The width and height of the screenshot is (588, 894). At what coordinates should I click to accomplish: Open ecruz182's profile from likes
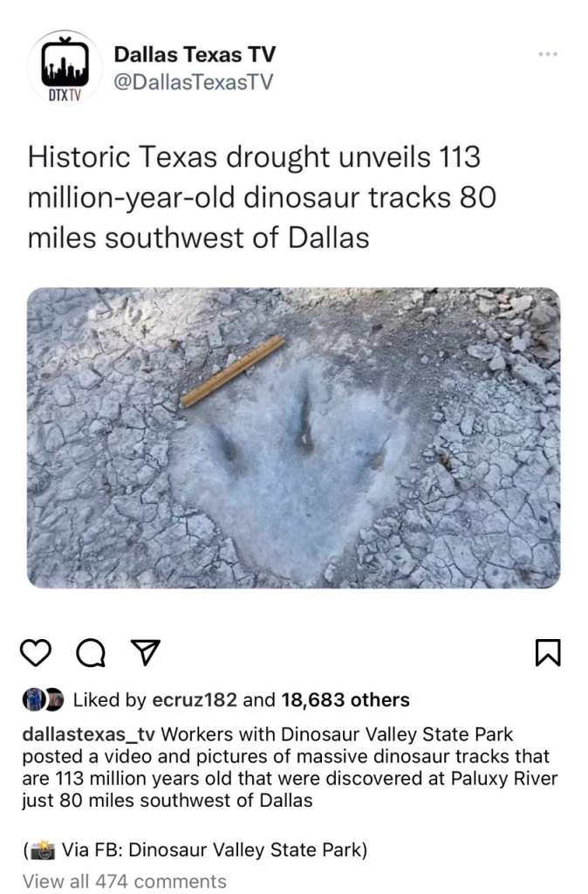(x=195, y=699)
